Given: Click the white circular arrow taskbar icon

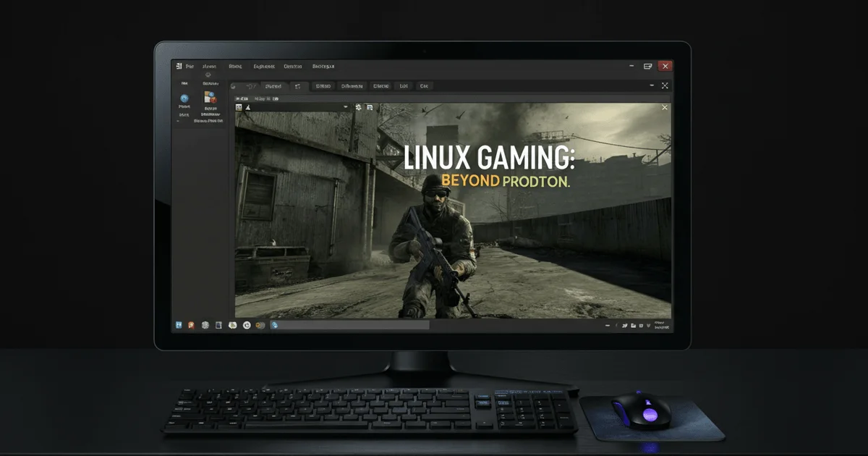Looking at the screenshot, I should coord(247,326).
